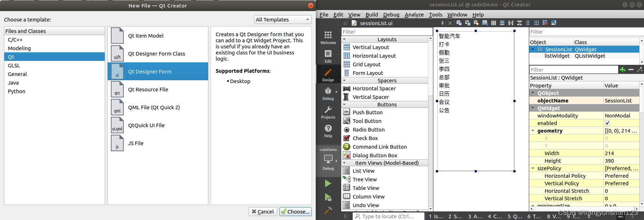Image resolution: width=644 pixels, height=220 pixels.
Task: Click the Filter field above widget box
Action: tap(387, 32)
